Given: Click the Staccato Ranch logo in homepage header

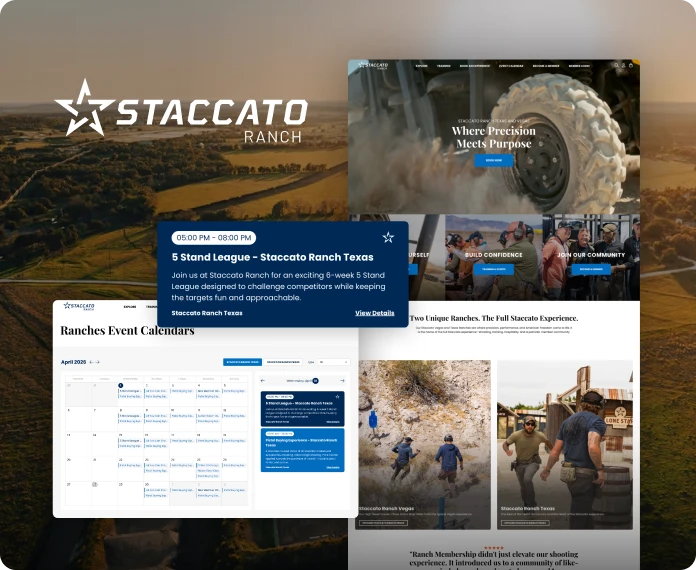Looking at the screenshot, I should point(373,65).
